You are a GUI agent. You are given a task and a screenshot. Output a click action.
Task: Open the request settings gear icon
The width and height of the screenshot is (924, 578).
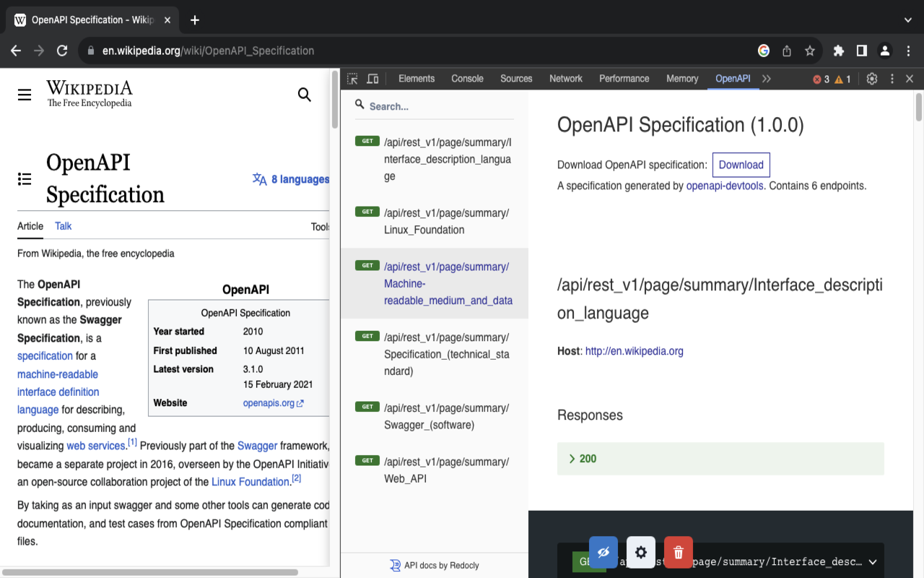point(640,552)
